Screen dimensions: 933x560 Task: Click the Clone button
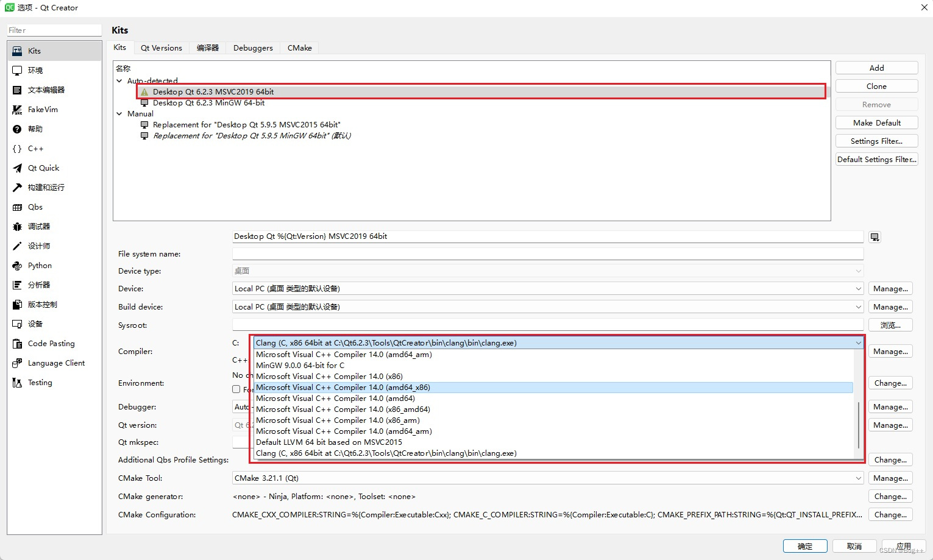(876, 87)
